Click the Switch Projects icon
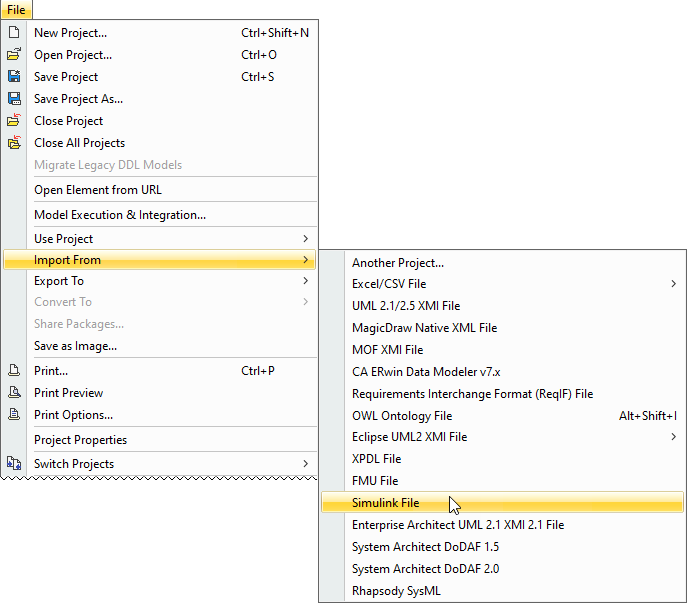 pos(14,464)
